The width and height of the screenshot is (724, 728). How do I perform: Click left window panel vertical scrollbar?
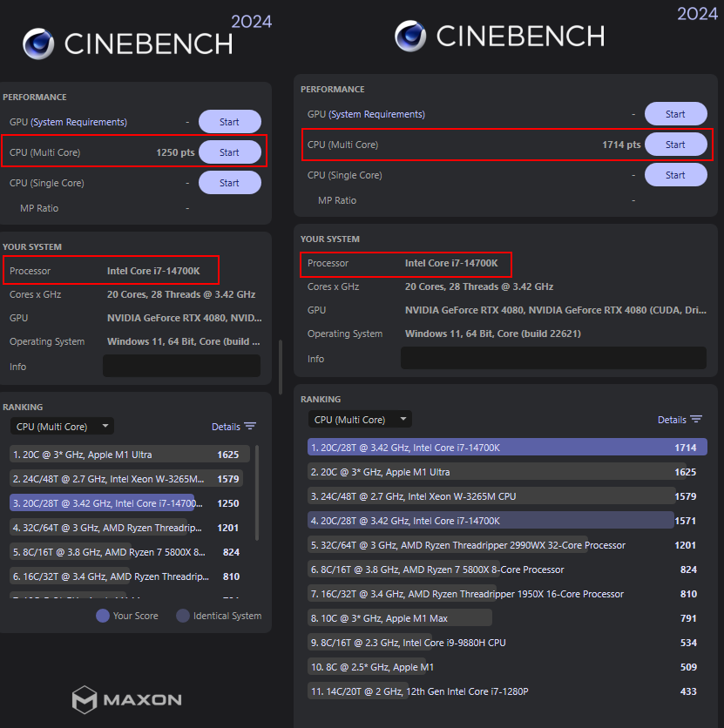pyautogui.click(x=281, y=367)
